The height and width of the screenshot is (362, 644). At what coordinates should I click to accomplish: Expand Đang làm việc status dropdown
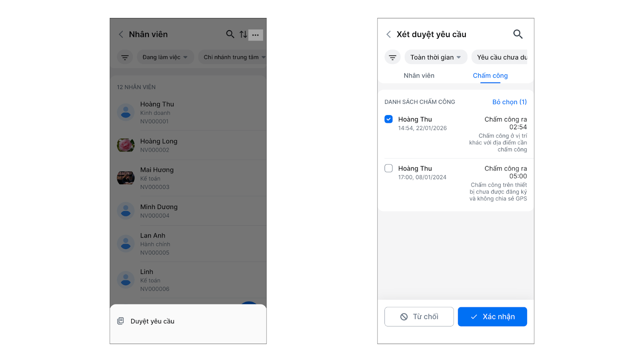tap(165, 57)
